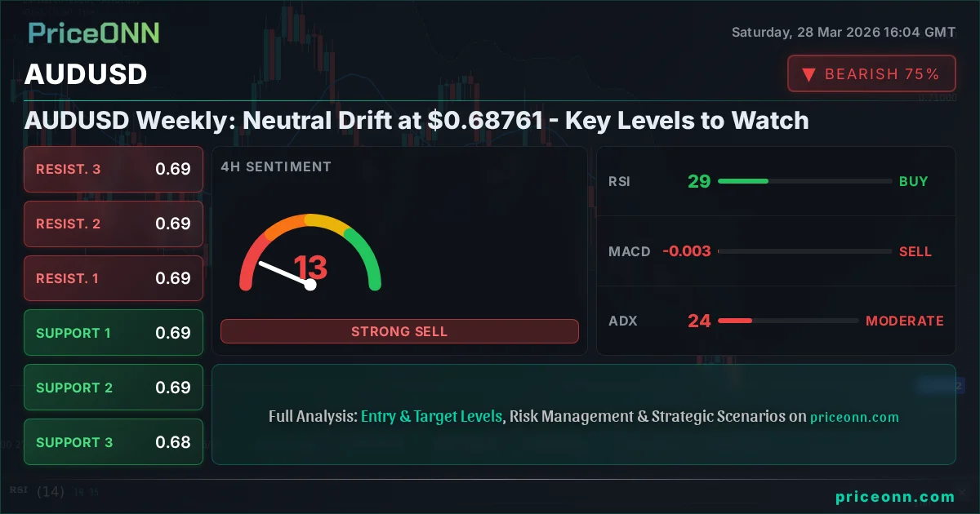Toggle the STRONG SELL sentiment label
This screenshot has width=980, height=514.
399,331
